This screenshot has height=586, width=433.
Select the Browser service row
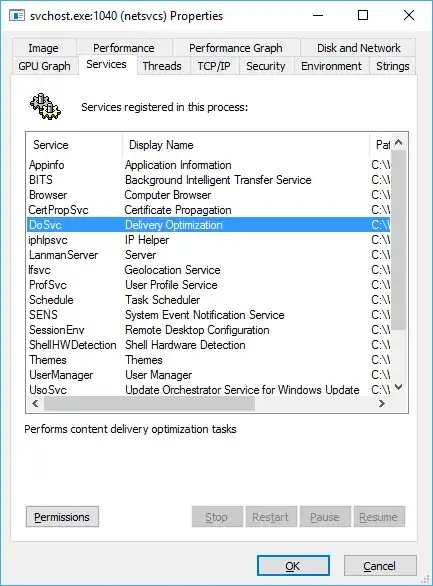(208, 195)
